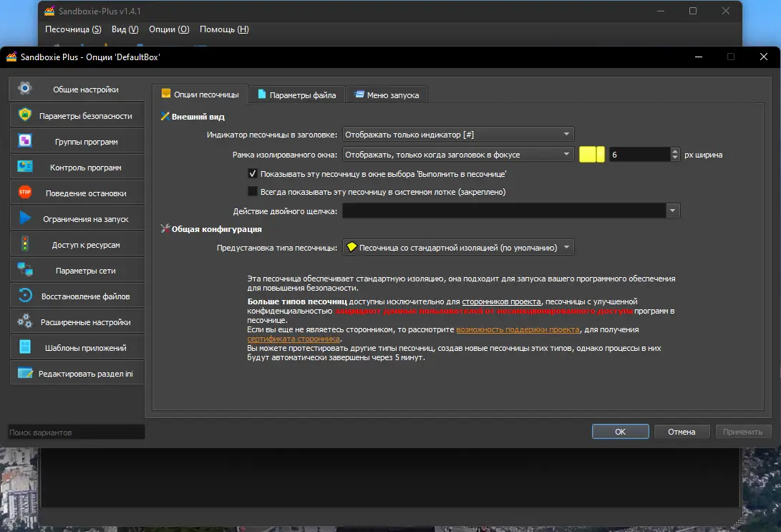Click the STOP icon for Поведение остановки
Viewport: 781px width, 532px height.
[24, 193]
